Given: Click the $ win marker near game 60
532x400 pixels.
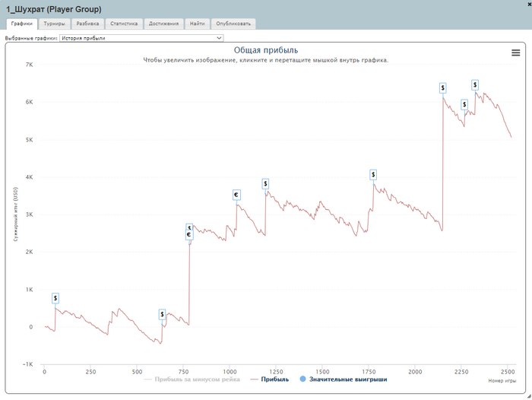Looking at the screenshot, I should [x=55, y=298].
